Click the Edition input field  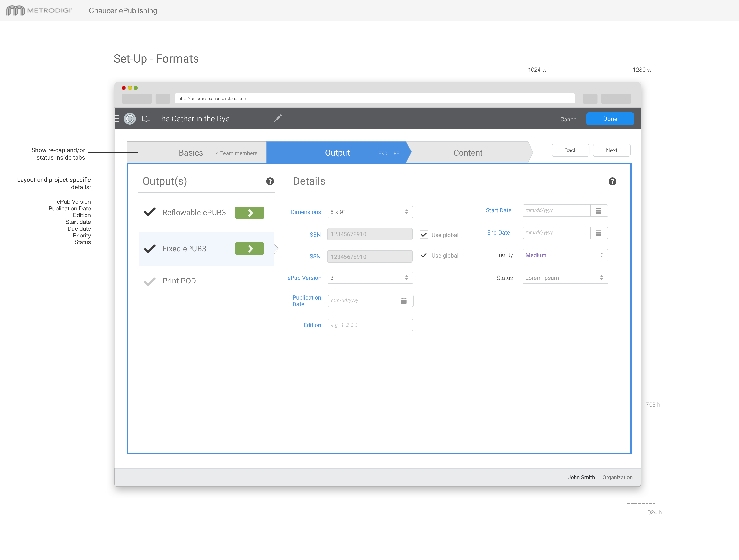[x=370, y=325]
